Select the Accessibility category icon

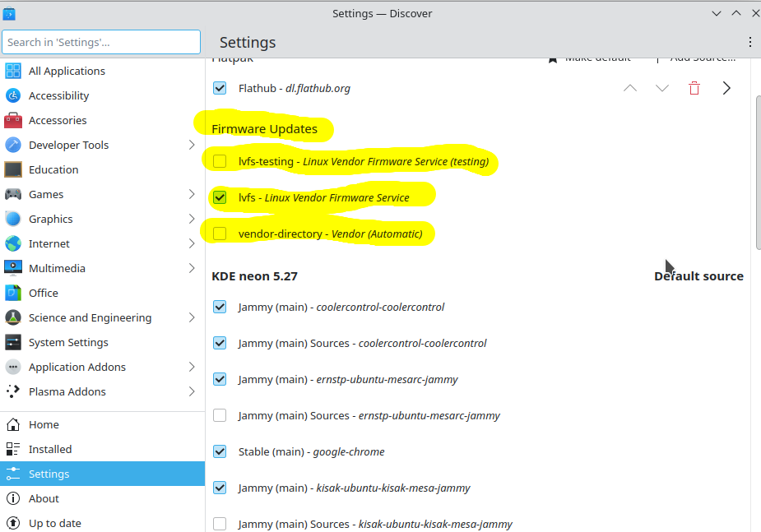(x=13, y=96)
